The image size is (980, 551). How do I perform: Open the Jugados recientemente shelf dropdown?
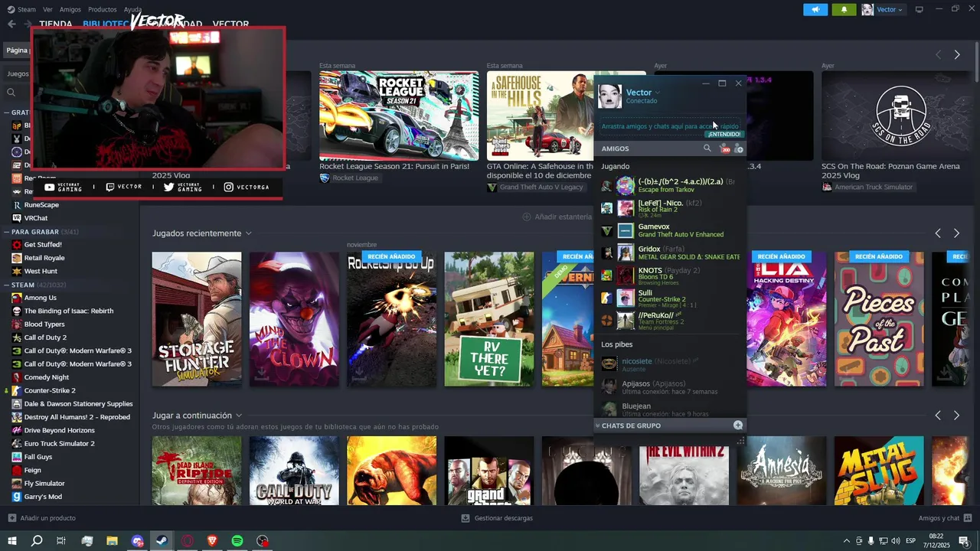point(249,233)
